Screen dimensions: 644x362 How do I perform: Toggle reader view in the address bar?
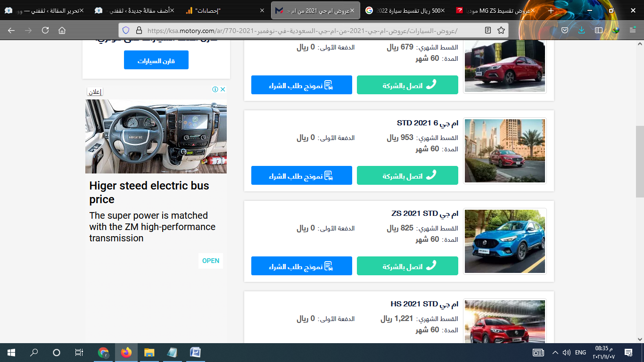(x=488, y=30)
